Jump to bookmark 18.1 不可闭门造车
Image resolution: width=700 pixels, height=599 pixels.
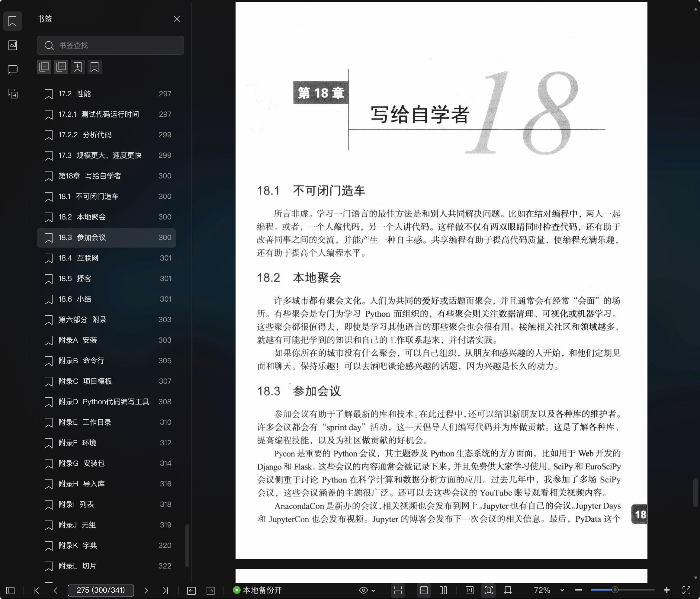[x=106, y=196]
